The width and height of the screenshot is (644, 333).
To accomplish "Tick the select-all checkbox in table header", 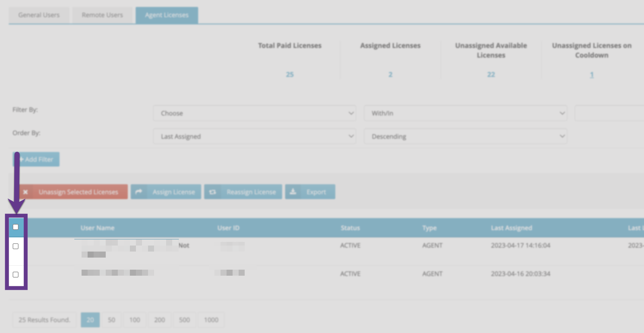I will coord(16,227).
